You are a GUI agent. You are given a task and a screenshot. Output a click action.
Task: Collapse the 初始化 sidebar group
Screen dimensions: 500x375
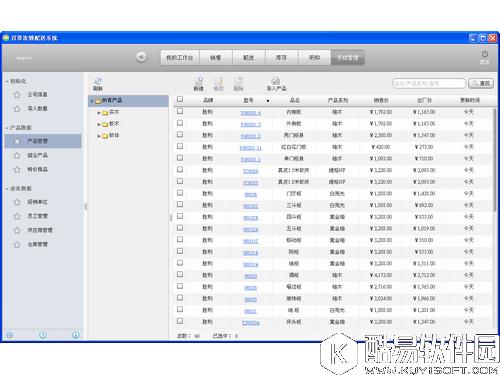[x=7, y=81]
